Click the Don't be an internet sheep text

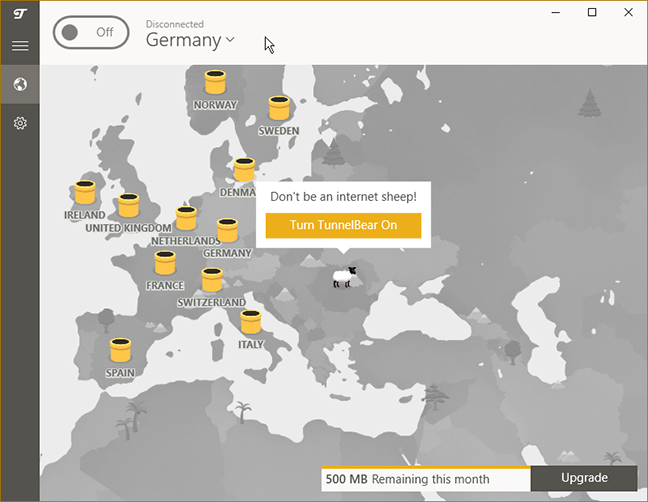coord(343,197)
